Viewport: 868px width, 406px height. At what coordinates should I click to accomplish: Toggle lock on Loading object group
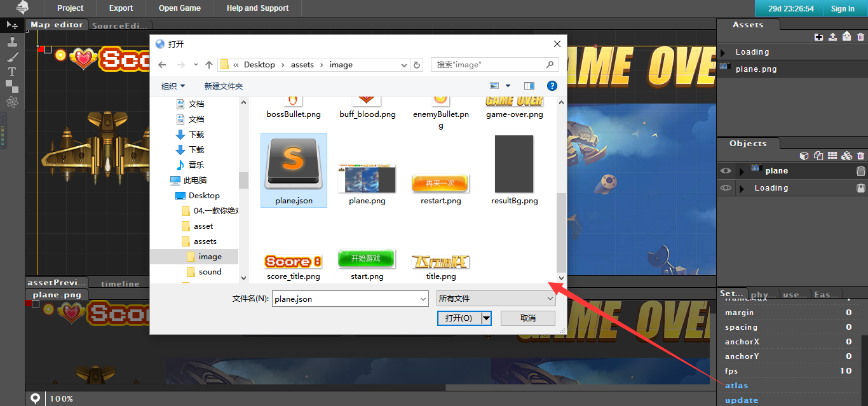(x=860, y=188)
